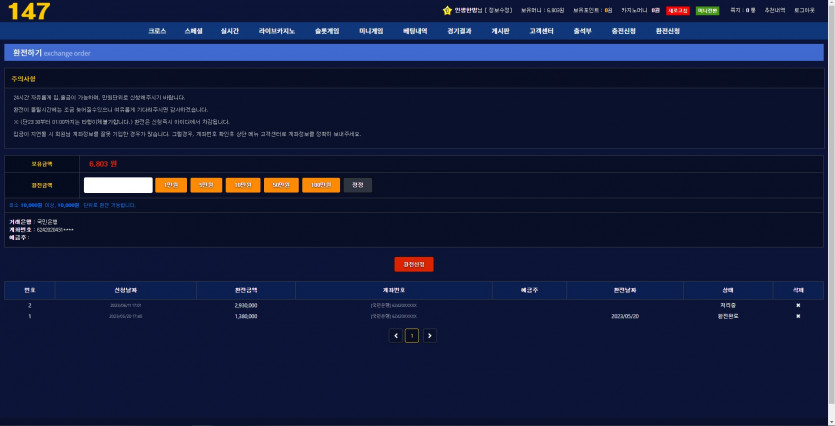Delete exchange record number 1
Viewport: 835px width, 426px height.
[x=797, y=316]
